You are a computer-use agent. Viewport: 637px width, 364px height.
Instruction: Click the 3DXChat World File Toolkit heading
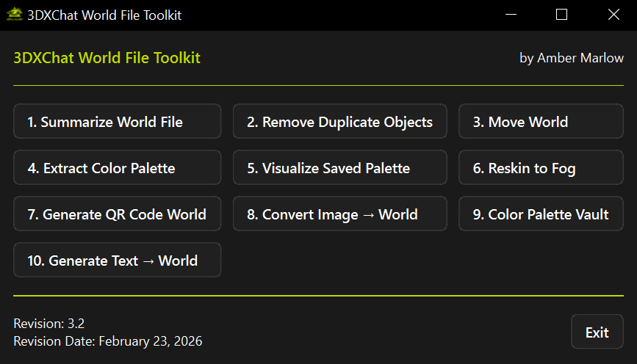coord(107,58)
